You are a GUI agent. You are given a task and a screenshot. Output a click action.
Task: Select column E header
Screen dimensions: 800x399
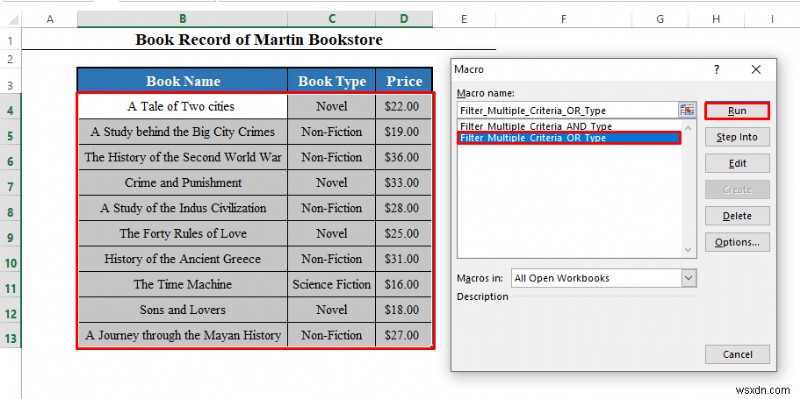point(464,19)
